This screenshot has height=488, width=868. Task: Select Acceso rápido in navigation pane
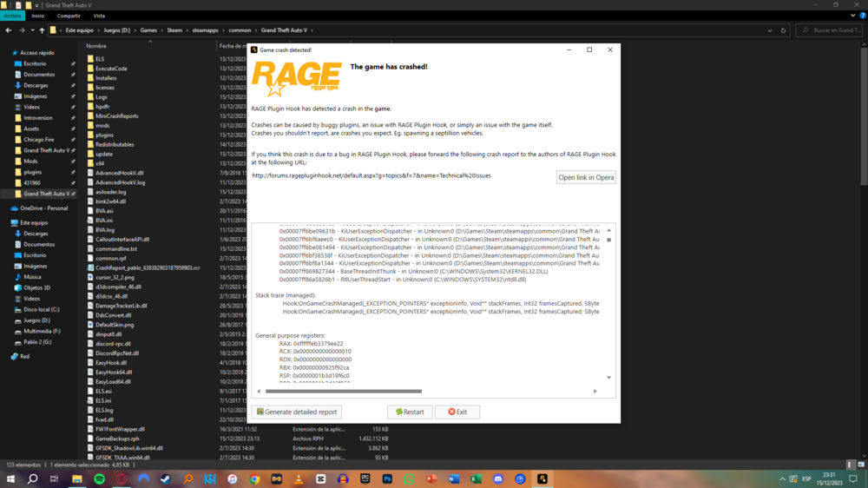click(x=37, y=53)
